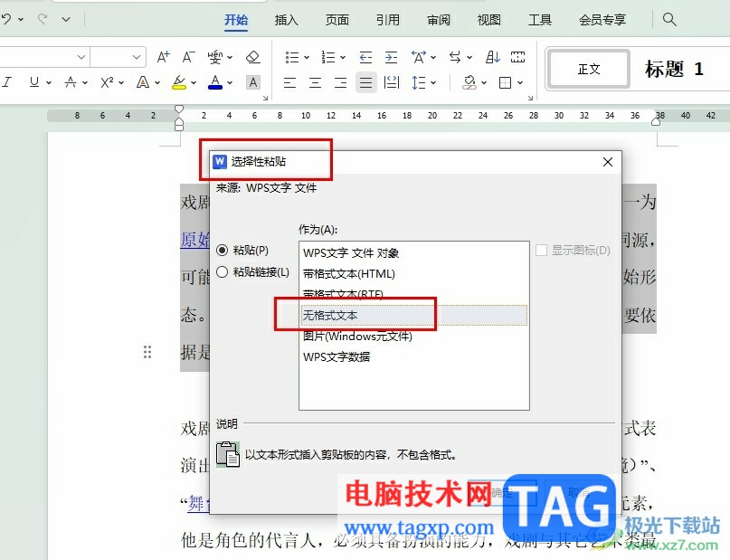Screen dimensions: 730x560
Task: Select WPS文字 文件 对象 option
Action: tap(414, 252)
